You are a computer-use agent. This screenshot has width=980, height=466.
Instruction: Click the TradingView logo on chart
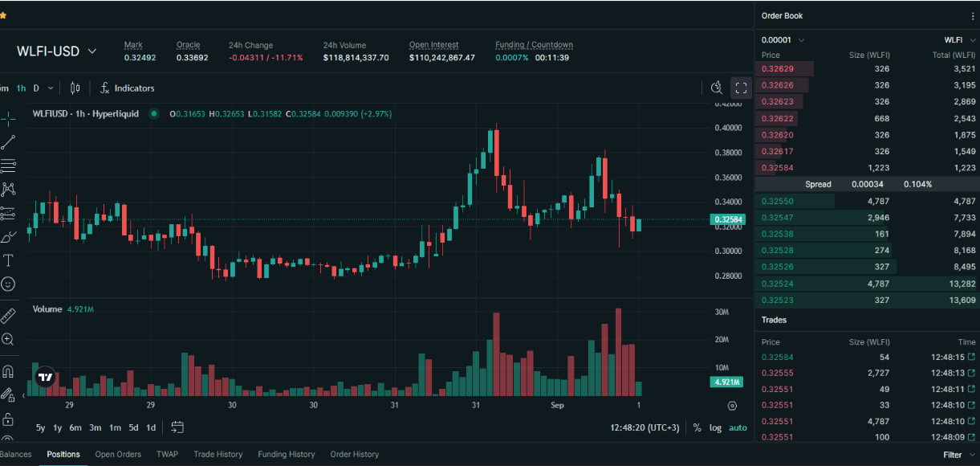(x=45, y=377)
